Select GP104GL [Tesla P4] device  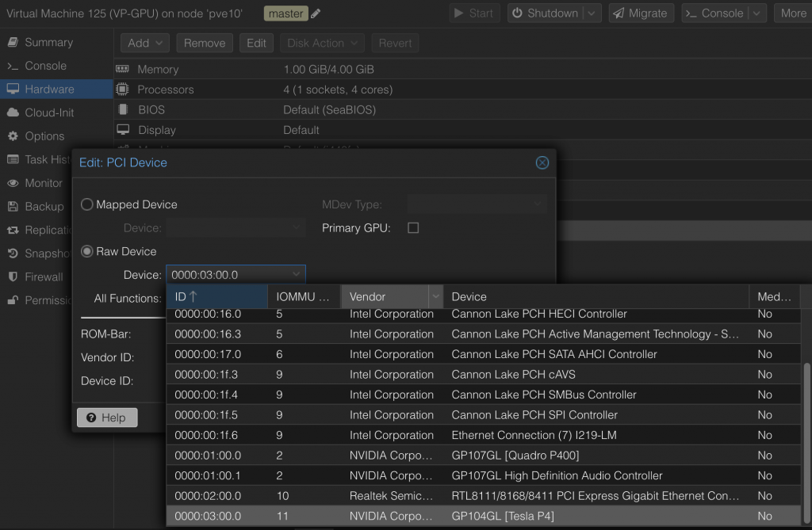(484, 516)
